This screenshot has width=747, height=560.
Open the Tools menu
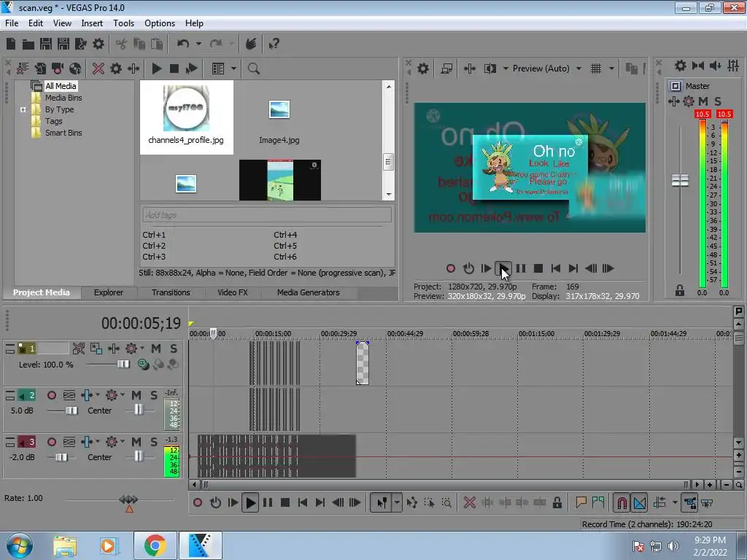123,23
